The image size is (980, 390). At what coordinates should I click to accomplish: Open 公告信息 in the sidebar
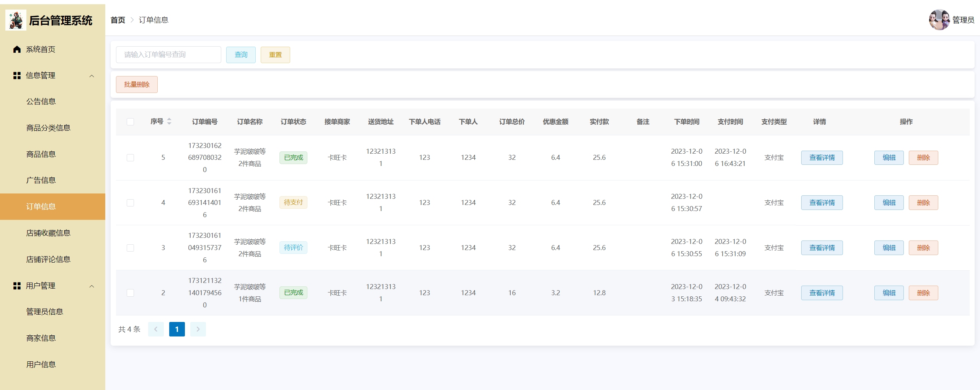[52, 101]
